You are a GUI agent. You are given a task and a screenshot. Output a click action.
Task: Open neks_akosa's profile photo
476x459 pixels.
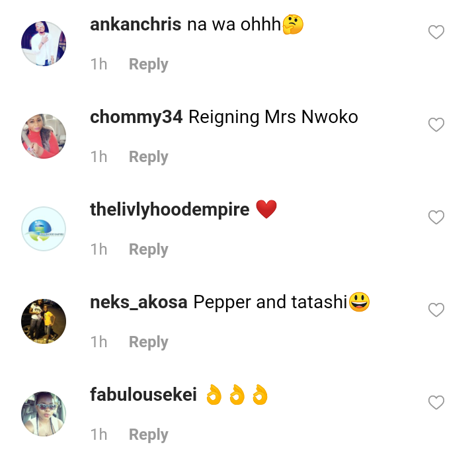(x=44, y=321)
